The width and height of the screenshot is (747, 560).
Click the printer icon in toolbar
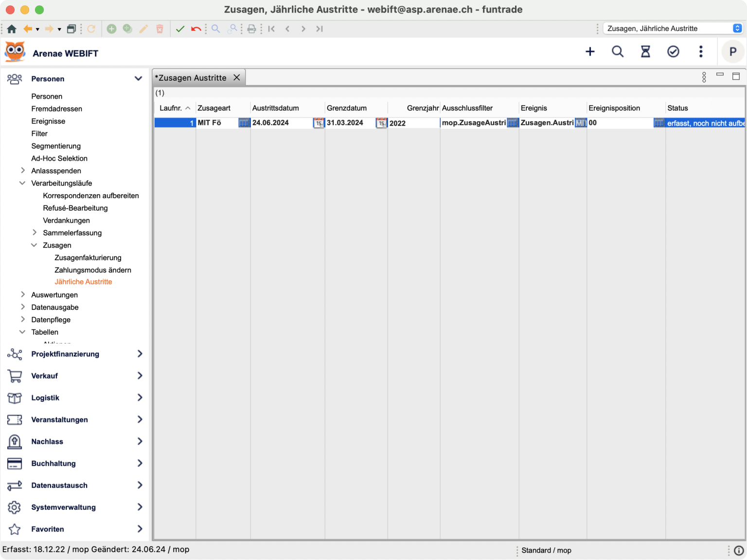point(251,29)
